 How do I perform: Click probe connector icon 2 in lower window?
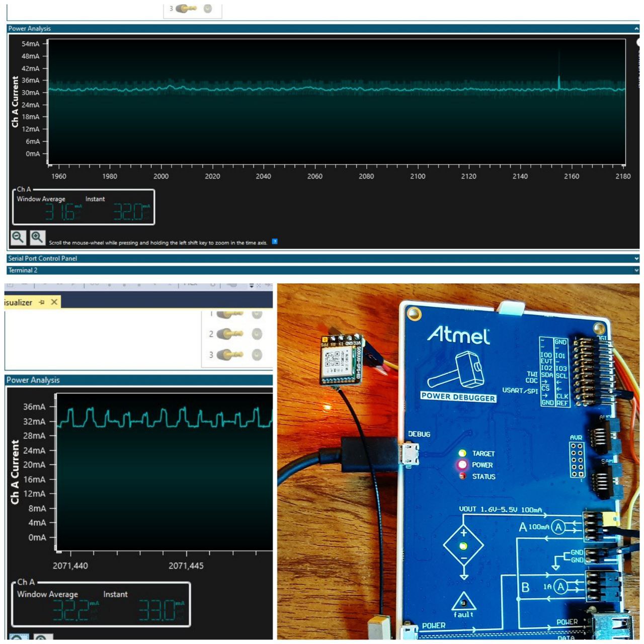point(230,334)
